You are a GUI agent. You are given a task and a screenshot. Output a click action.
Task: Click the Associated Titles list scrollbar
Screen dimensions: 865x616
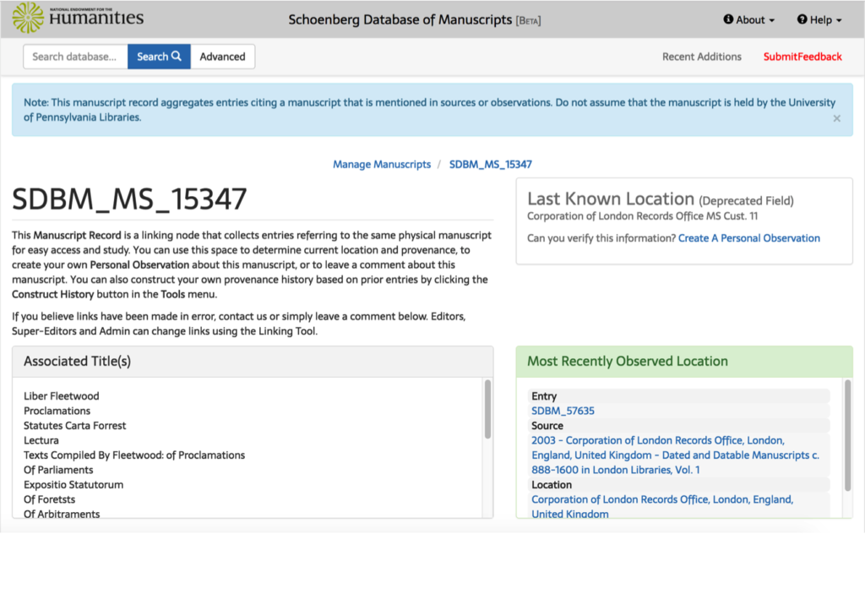(487, 409)
